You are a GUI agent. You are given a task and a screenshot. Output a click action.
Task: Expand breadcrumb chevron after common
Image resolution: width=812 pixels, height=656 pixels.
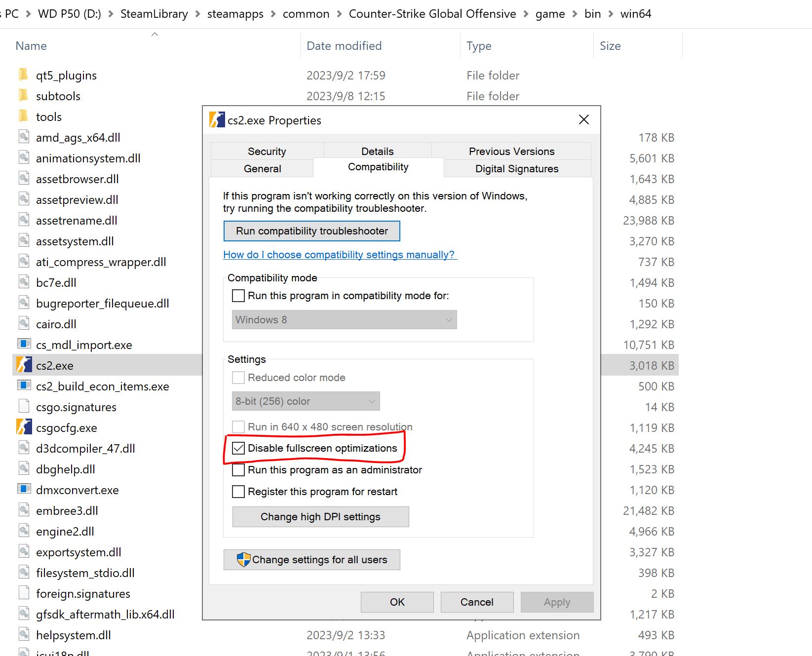(x=339, y=14)
